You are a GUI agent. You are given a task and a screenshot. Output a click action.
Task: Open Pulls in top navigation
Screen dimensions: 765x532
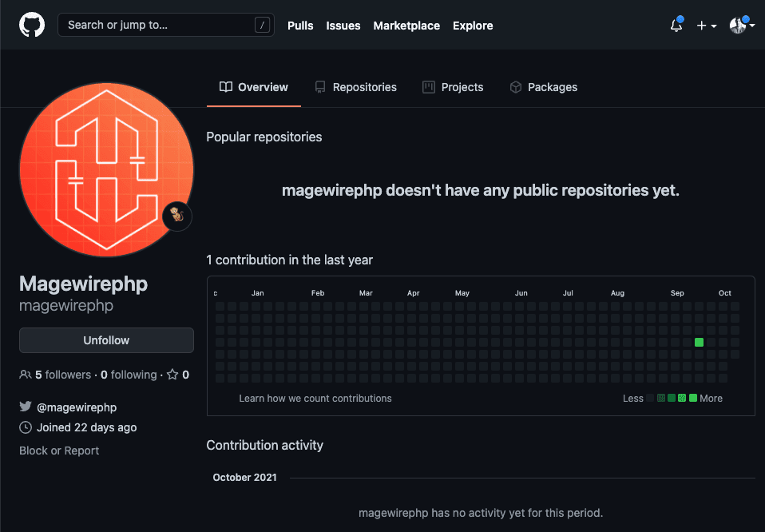click(x=300, y=26)
